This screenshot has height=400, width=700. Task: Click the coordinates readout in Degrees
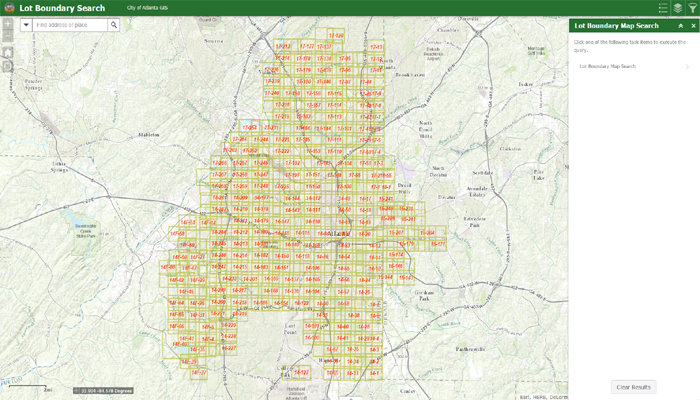click(x=106, y=391)
